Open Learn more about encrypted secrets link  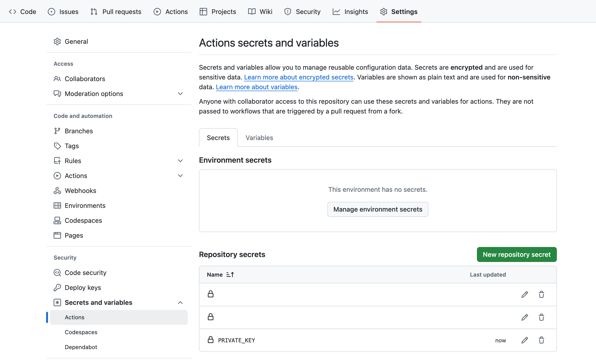coord(298,77)
